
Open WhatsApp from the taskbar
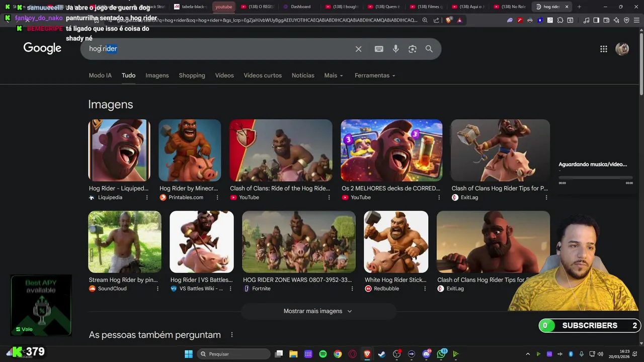coord(441,354)
